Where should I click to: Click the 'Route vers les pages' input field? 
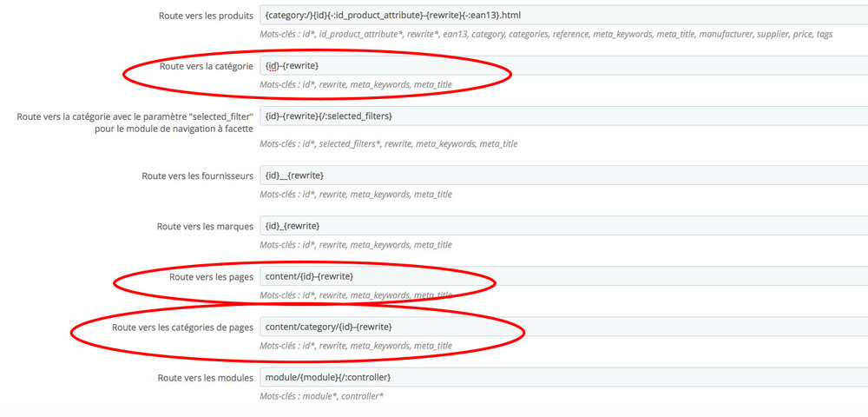point(563,276)
